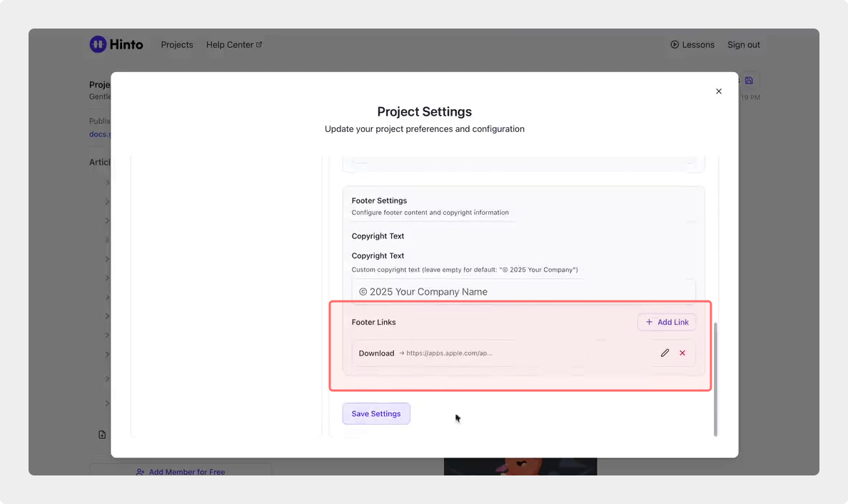Click Add Member for Free
Screen dimensions: 848x504
coord(181,471)
